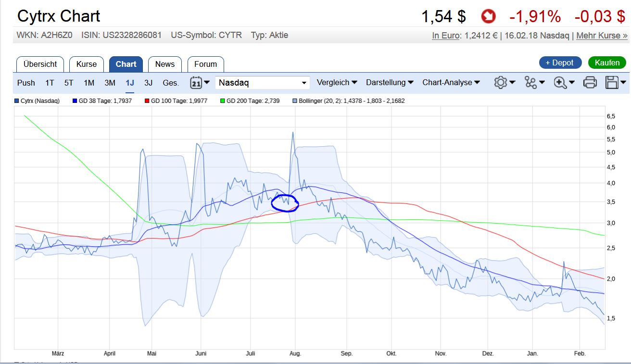631x364 pixels.
Task: Expand the Vergleich dropdown
Action: [x=336, y=82]
